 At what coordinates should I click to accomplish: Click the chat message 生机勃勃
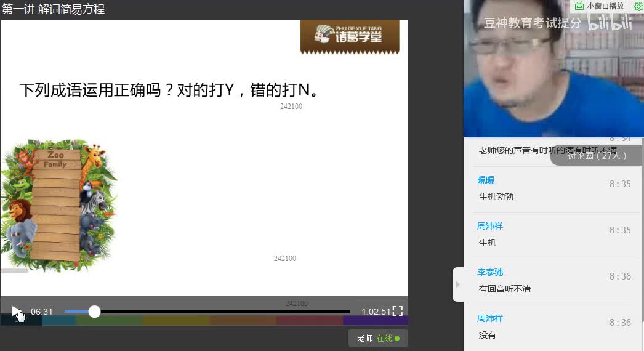coord(496,196)
